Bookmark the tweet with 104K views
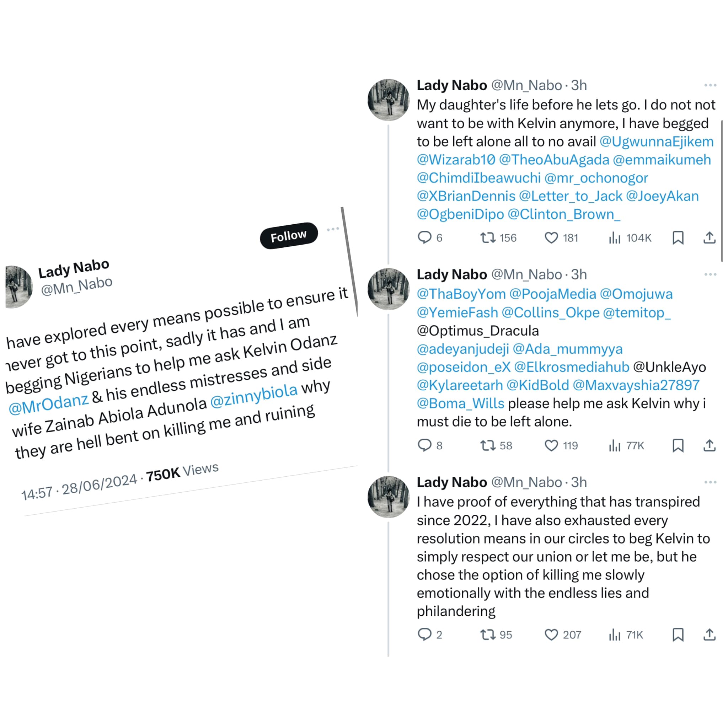The width and height of the screenshot is (728, 728). pos(678,238)
